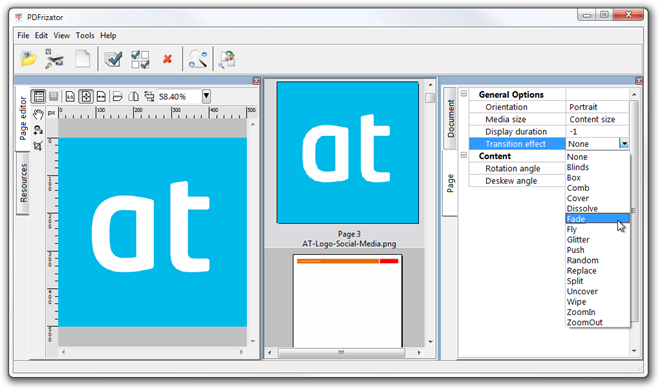
Task: Click the stacked-shapes icon beside the zoom box
Action: coord(149,96)
